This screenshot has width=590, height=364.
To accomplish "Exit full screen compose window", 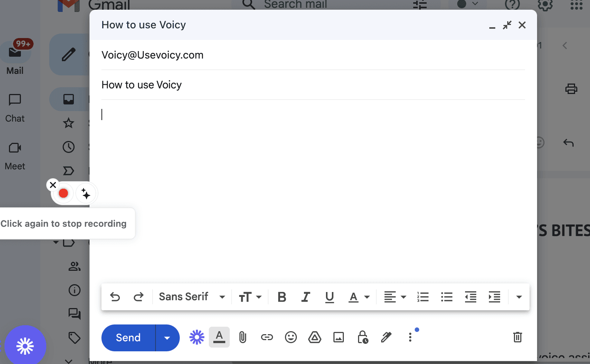I will coord(507,25).
